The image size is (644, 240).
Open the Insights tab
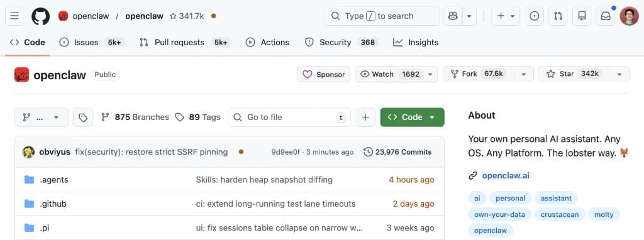[x=416, y=42]
